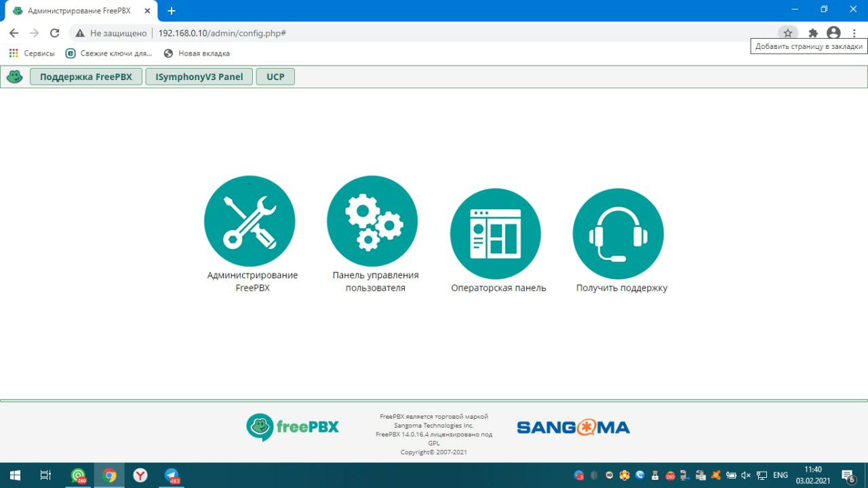Click the freePBX logo in the footer

pyautogui.click(x=292, y=427)
